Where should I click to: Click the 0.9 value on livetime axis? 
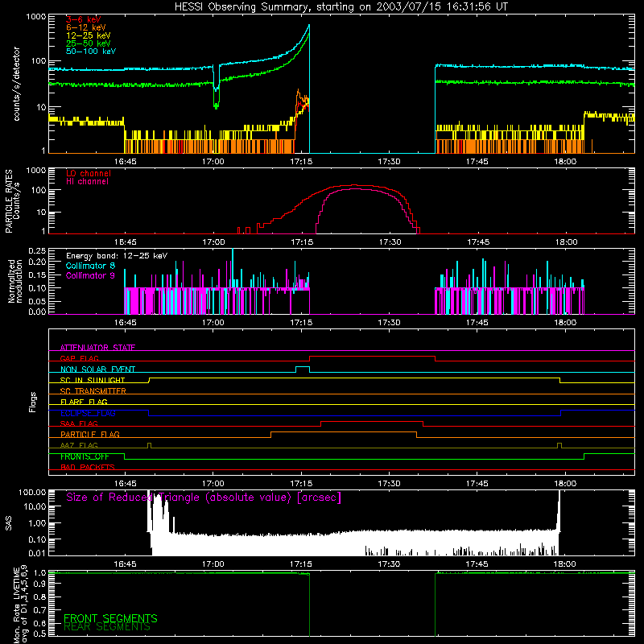39,584
